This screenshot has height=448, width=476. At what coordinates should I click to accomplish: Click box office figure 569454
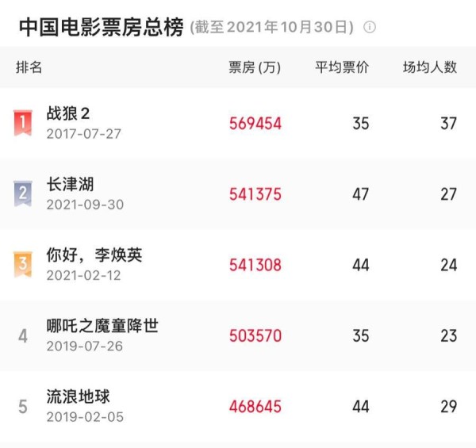coord(255,124)
